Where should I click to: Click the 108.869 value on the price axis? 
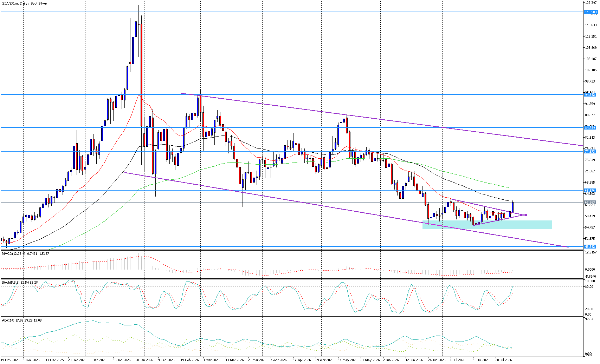[590, 47]
